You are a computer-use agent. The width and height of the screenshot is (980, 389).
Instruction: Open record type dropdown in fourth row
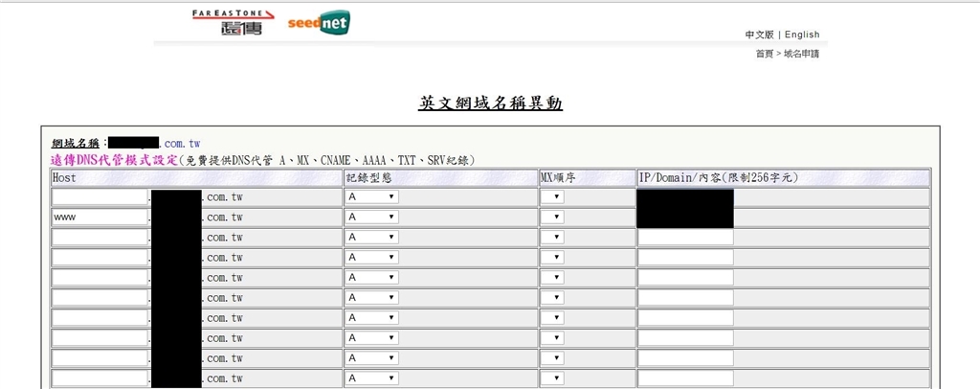372,257
